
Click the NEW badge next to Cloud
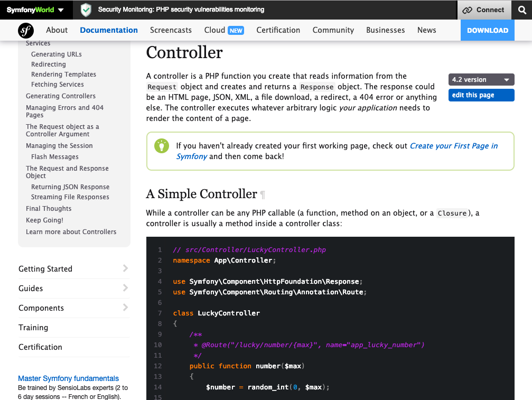click(236, 31)
